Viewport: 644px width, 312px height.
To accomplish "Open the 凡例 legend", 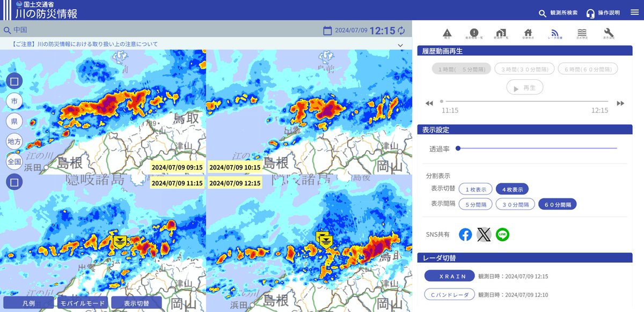I will [x=28, y=303].
